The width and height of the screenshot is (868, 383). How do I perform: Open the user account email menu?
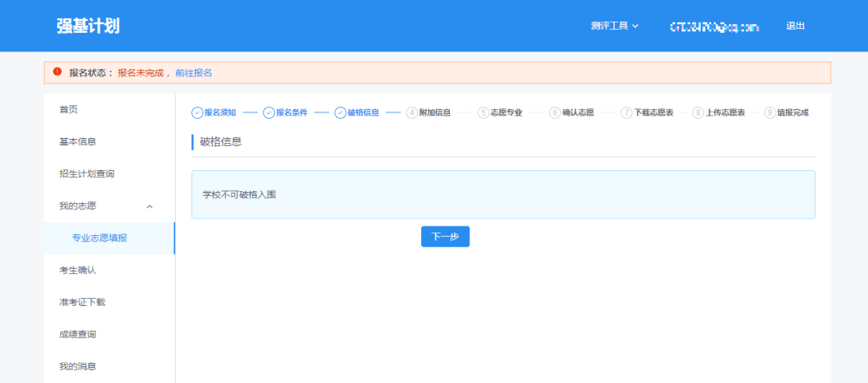714,26
